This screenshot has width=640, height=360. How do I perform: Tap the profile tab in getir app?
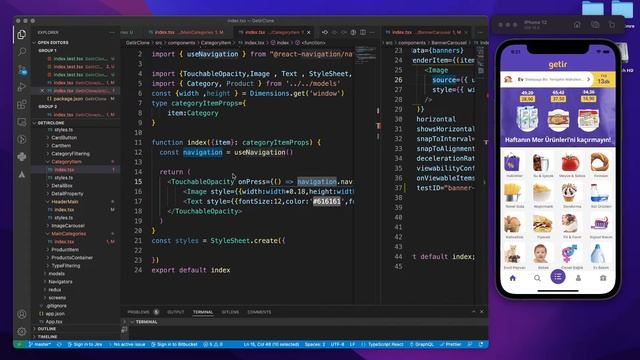pyautogui.click(x=578, y=278)
